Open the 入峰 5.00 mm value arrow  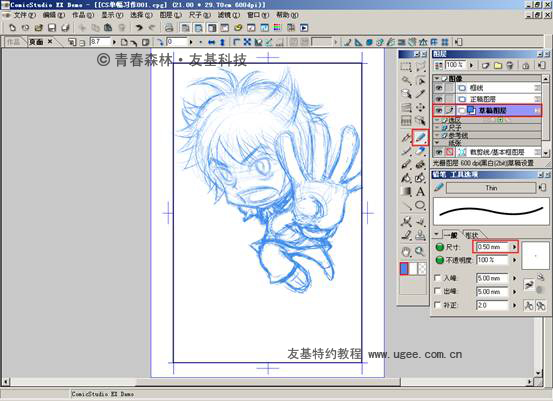[x=514, y=278]
